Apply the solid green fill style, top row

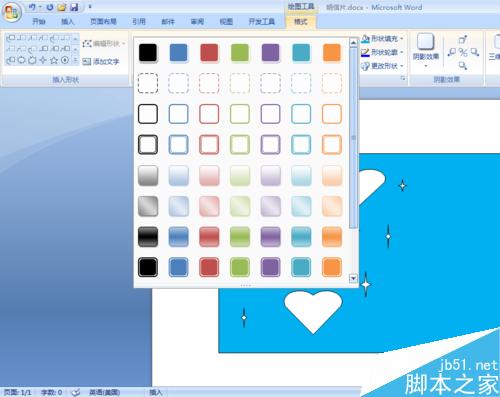coord(240,53)
